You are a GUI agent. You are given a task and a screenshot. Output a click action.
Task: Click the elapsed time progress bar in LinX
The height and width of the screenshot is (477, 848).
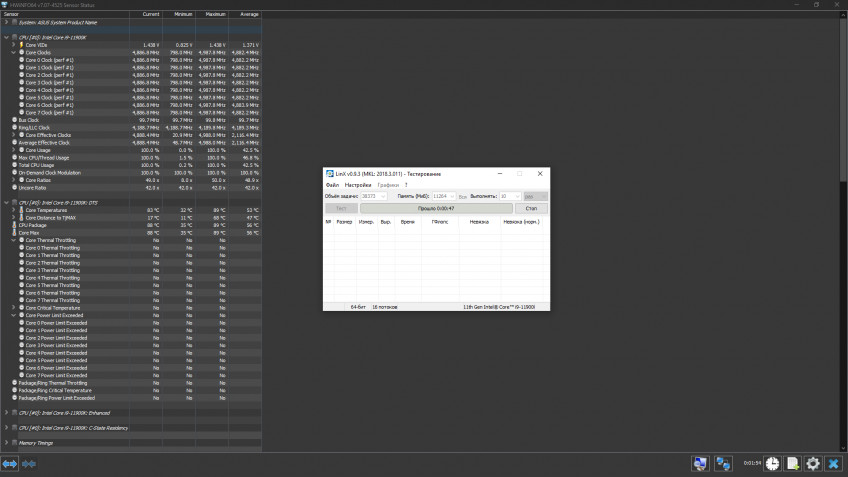(436, 208)
